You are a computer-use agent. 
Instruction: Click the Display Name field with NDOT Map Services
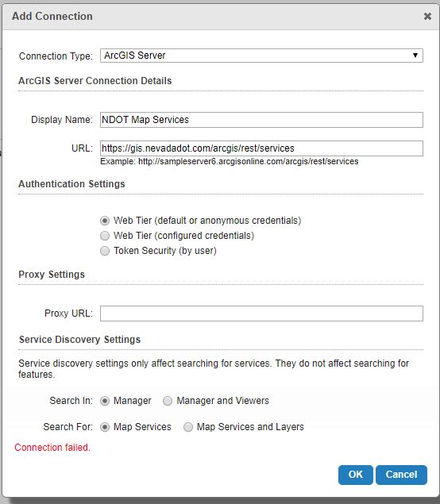(x=261, y=120)
